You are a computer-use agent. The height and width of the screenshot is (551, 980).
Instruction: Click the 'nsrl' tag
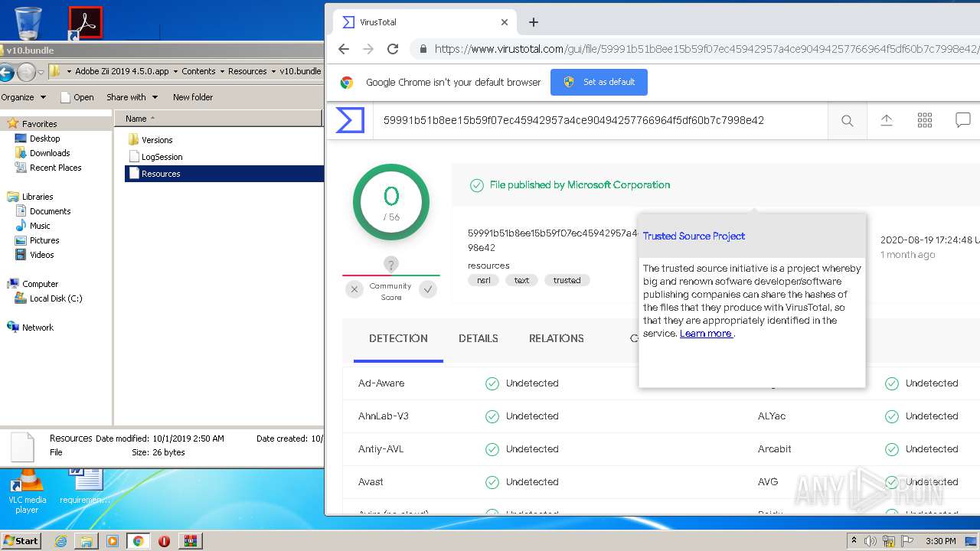pyautogui.click(x=484, y=280)
